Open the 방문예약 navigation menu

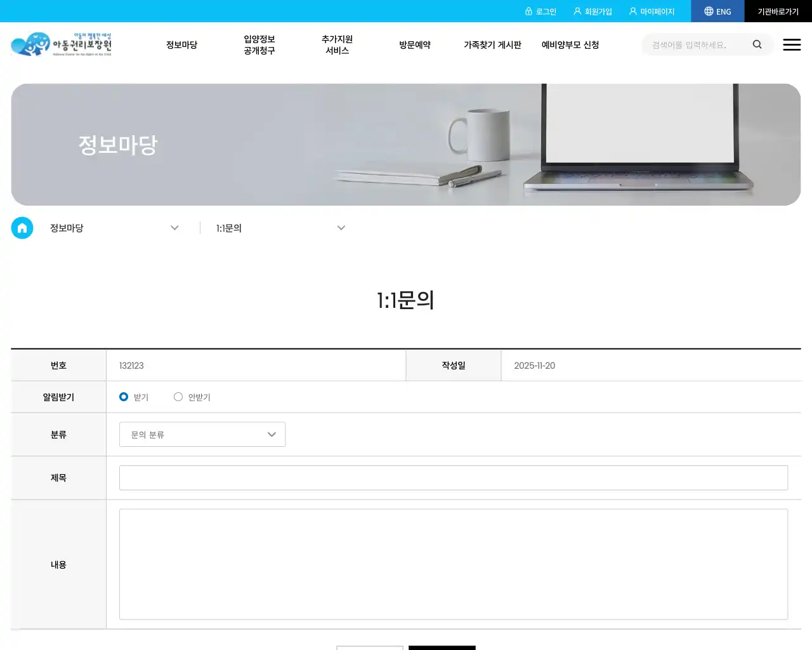414,44
